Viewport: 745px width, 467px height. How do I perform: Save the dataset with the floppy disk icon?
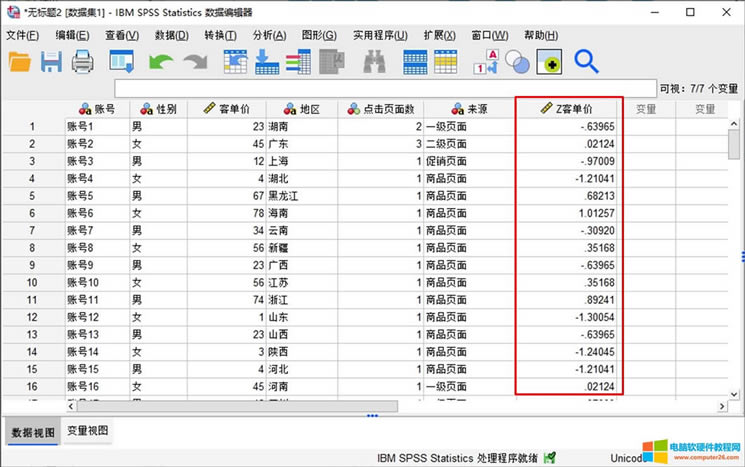coord(51,62)
